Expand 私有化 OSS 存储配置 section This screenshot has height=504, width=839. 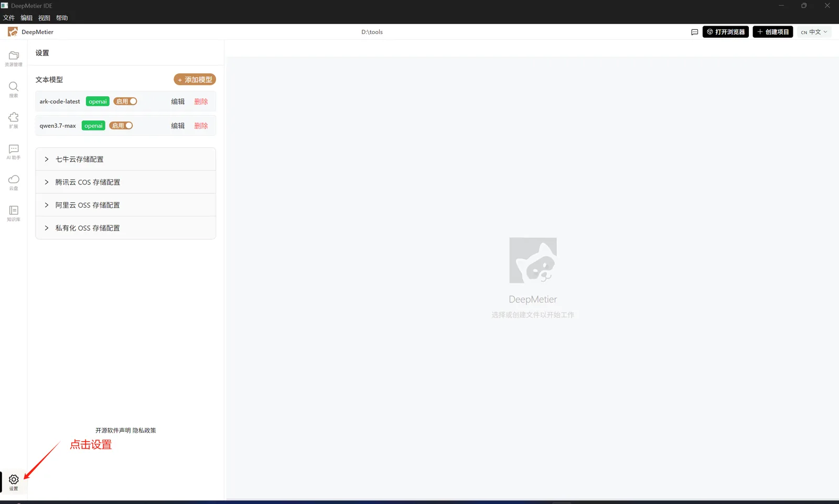click(x=125, y=228)
